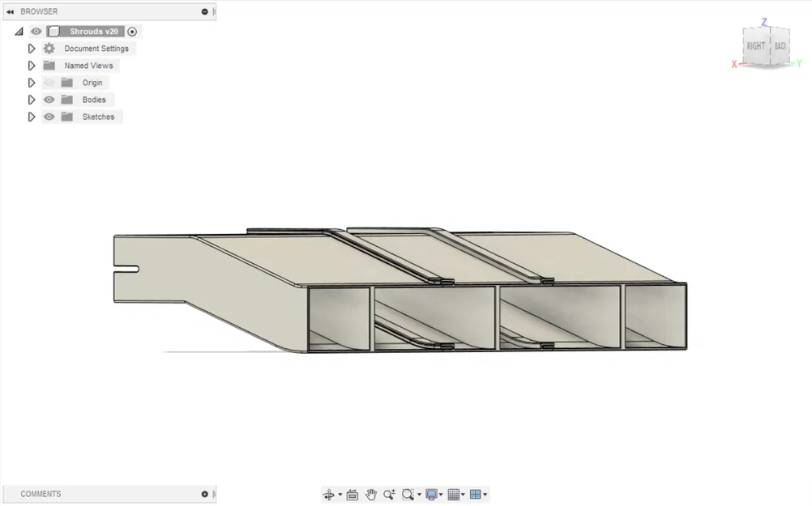Expand the Document Settings node
The image size is (812, 506).
31,48
